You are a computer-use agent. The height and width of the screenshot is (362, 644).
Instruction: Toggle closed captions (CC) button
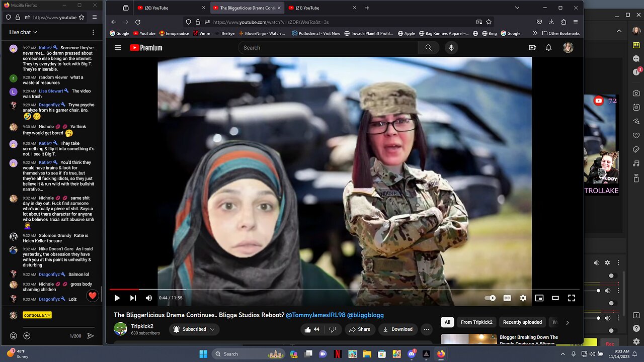pyautogui.click(x=507, y=298)
